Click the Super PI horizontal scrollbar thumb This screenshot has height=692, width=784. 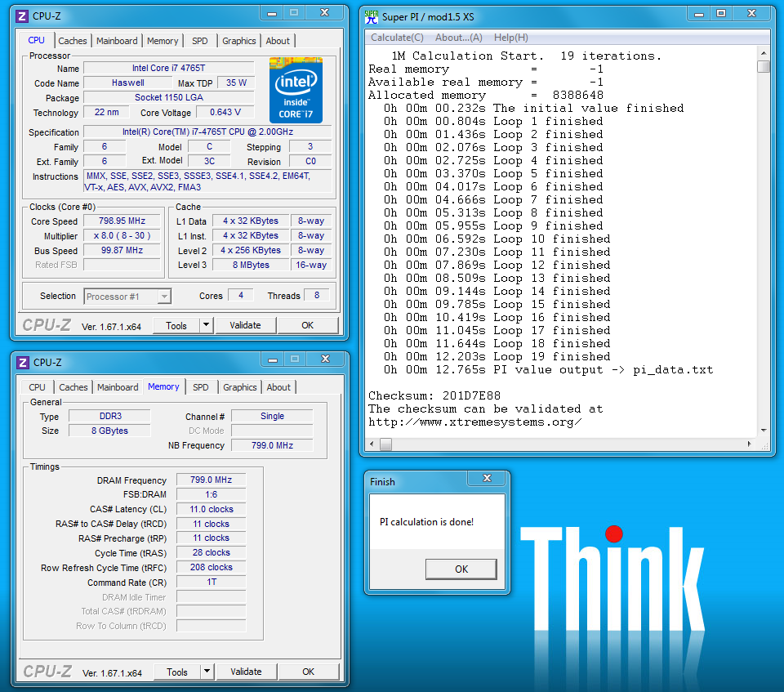point(385,444)
